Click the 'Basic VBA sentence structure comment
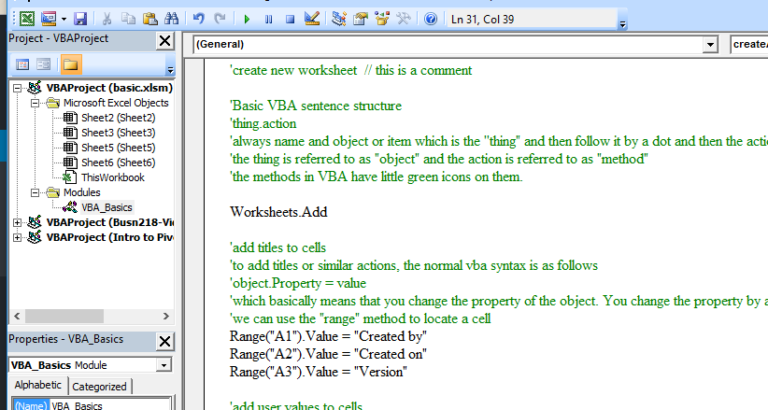This screenshot has width=768, height=410. pos(315,106)
